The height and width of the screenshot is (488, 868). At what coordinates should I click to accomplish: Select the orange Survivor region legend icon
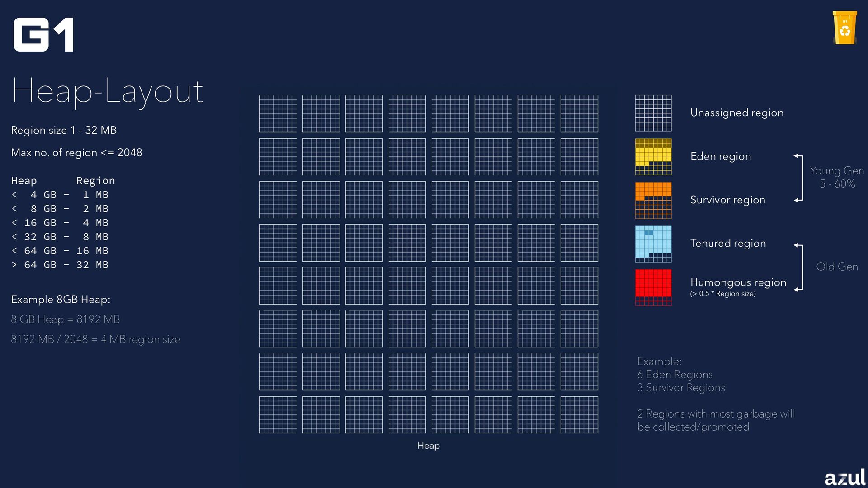coord(653,200)
